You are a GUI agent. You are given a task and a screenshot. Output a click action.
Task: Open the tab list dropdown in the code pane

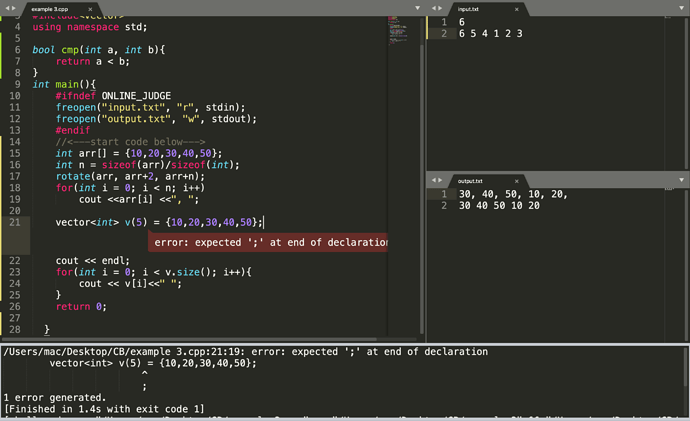point(417,8)
